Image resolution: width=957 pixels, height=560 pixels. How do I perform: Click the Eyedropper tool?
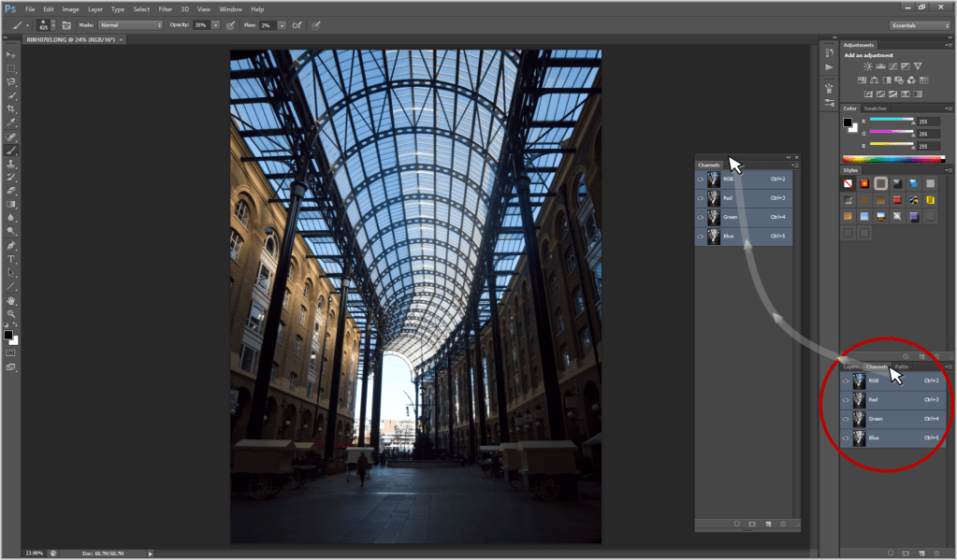coord(11,122)
